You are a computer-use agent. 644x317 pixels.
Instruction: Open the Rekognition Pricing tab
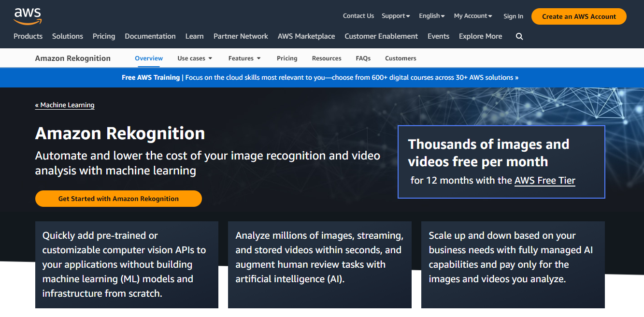coord(287,58)
